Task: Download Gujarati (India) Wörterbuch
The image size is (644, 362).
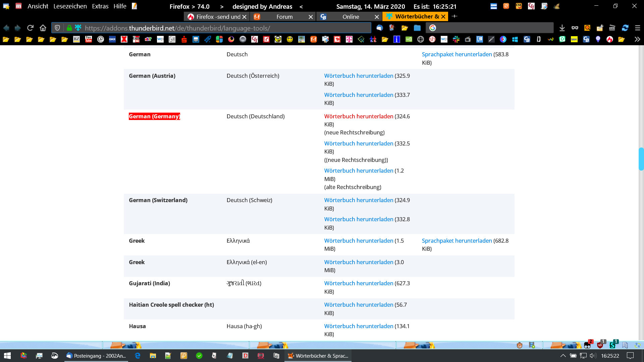Action: 358,283
